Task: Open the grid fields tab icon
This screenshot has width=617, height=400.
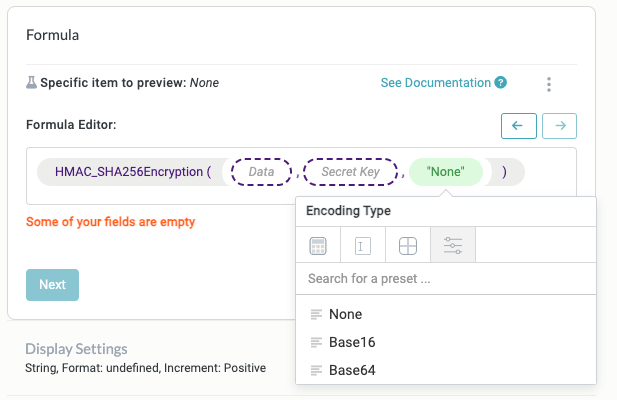Action: [x=408, y=245]
